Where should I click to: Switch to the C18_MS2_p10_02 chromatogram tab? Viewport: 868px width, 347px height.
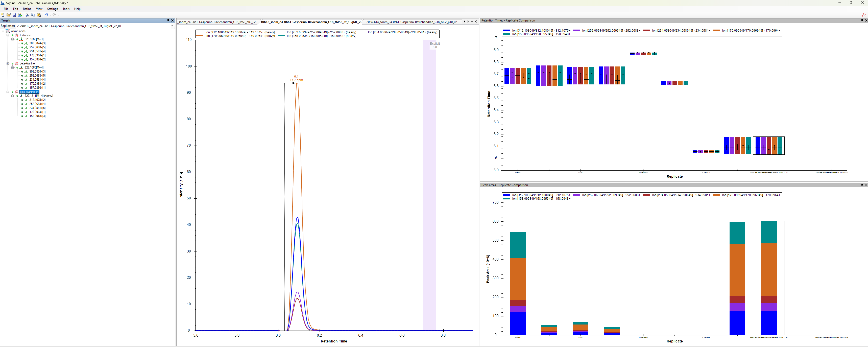[x=412, y=22]
